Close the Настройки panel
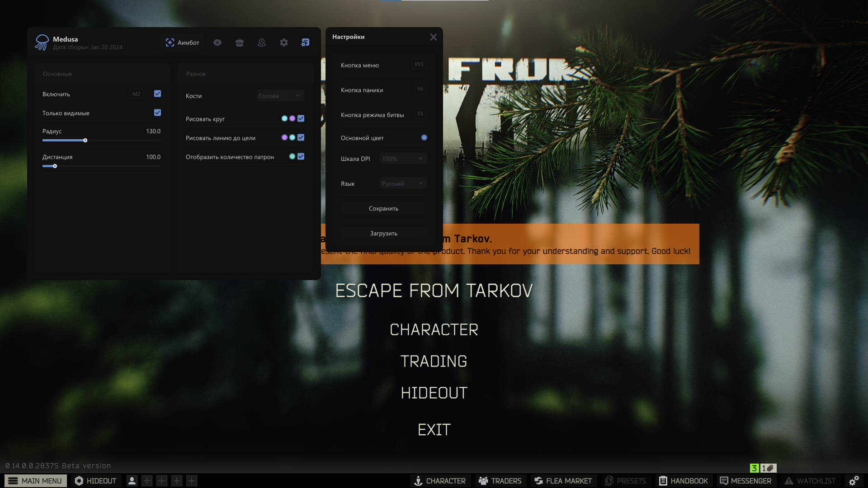The height and width of the screenshot is (488, 868). [434, 37]
